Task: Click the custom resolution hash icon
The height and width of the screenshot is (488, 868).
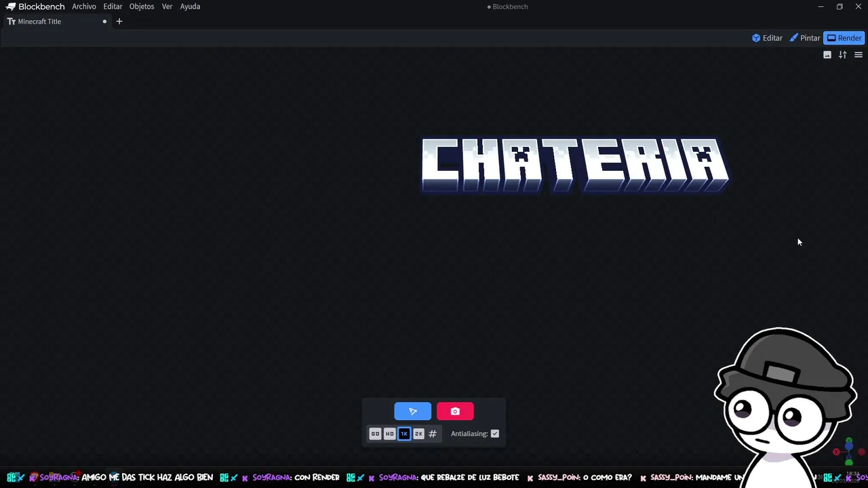Action: 433,434
